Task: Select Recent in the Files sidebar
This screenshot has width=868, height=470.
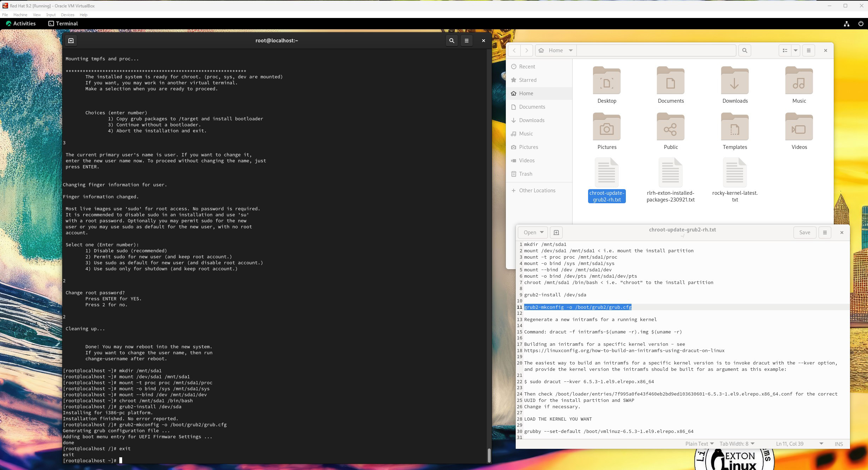Action: (539, 67)
